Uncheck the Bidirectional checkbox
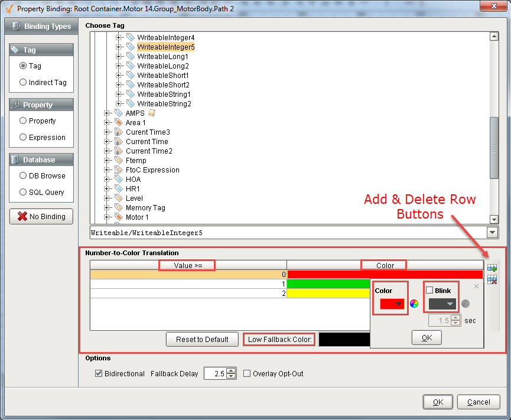The image size is (511, 420). [99, 373]
